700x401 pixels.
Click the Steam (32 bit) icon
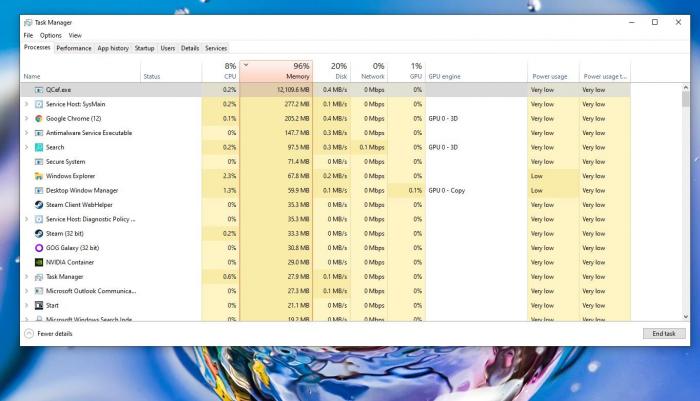[x=39, y=234]
